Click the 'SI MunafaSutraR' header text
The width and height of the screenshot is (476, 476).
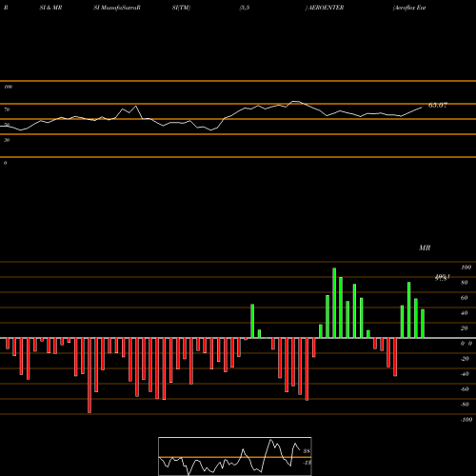point(117,8)
